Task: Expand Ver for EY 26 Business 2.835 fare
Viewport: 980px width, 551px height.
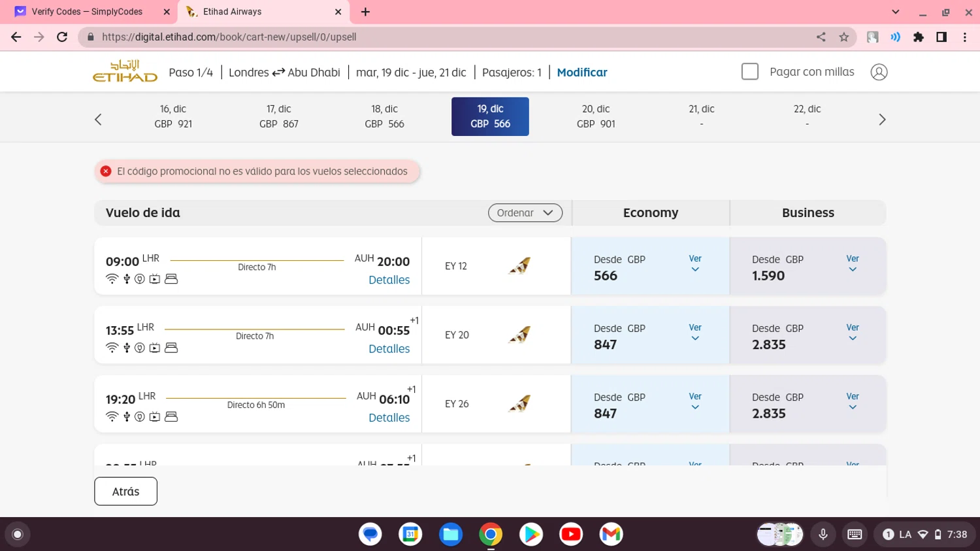Action: [853, 401]
